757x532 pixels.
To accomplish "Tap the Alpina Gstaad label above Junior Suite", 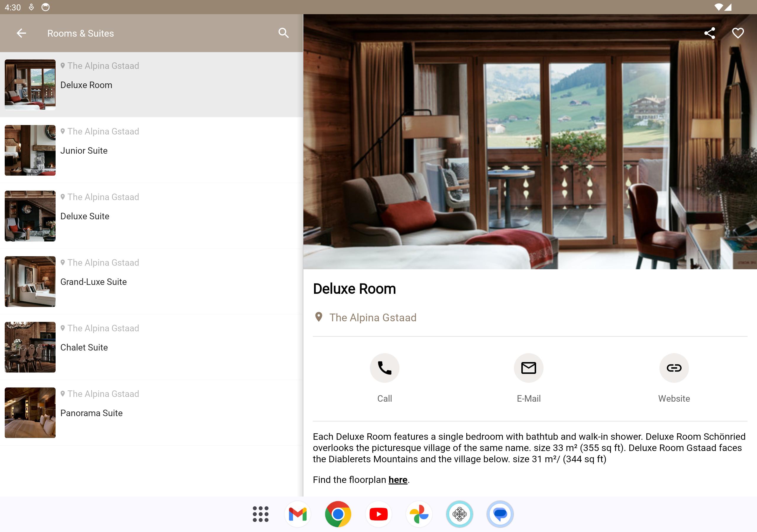I will point(103,131).
